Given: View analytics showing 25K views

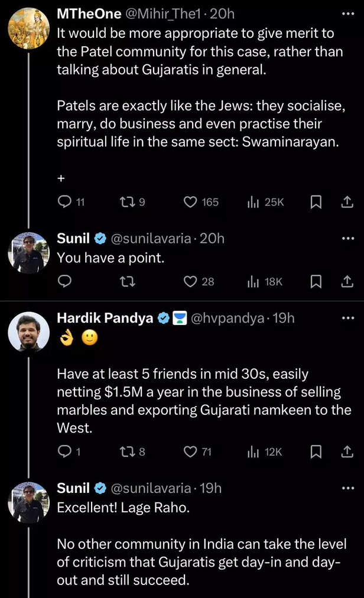Looking at the screenshot, I should click(265, 202).
